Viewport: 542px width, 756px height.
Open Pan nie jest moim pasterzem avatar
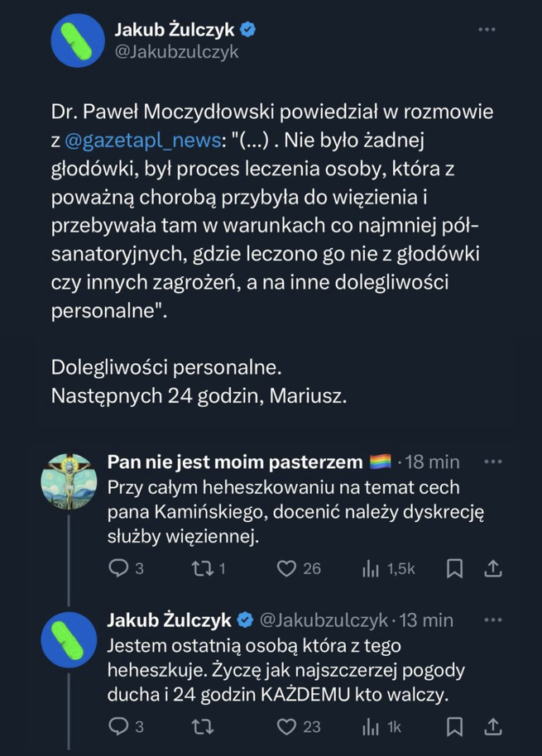70,481
